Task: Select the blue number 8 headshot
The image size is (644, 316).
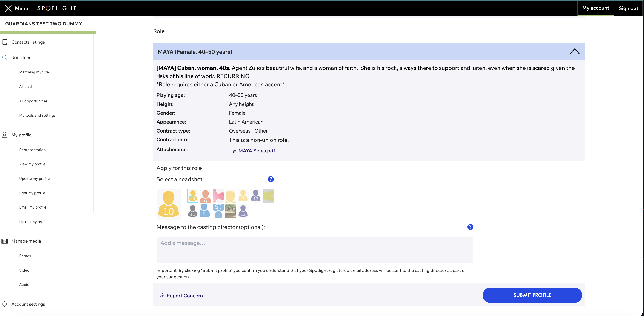Action: pos(206,211)
